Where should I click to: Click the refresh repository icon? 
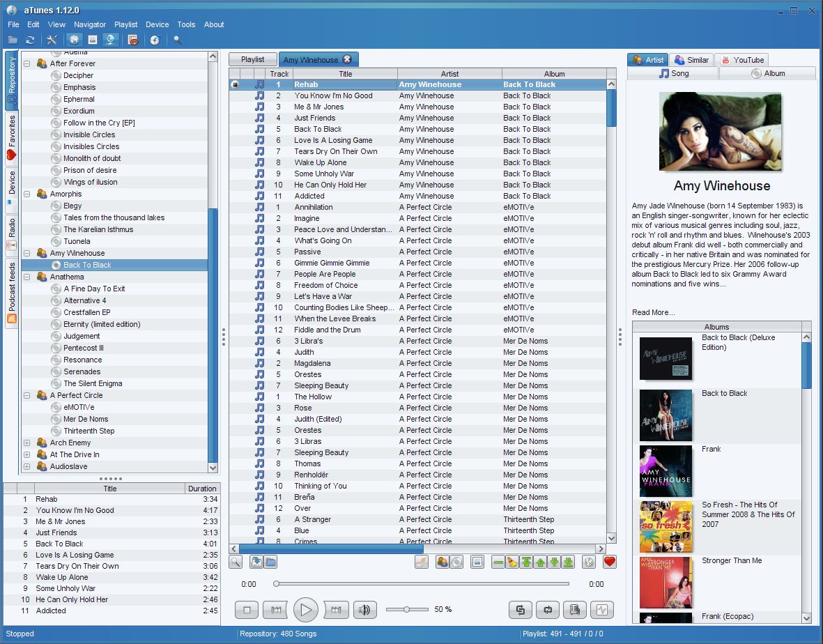[30, 40]
